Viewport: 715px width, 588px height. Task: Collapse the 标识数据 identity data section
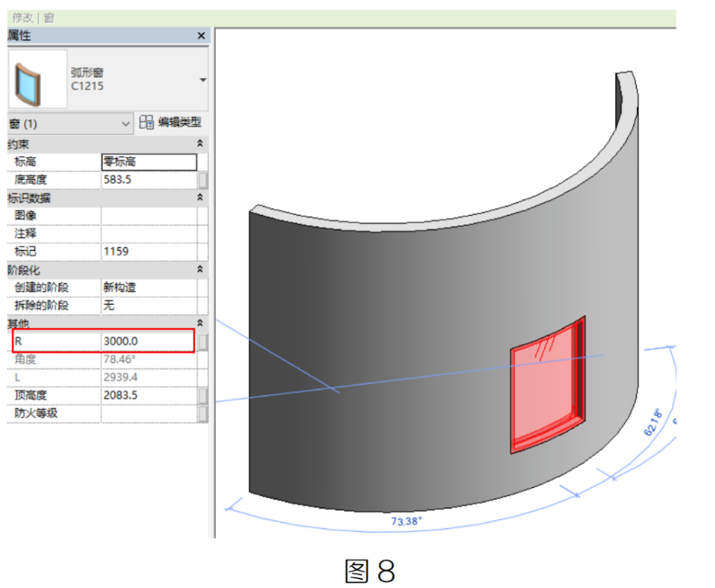click(200, 198)
